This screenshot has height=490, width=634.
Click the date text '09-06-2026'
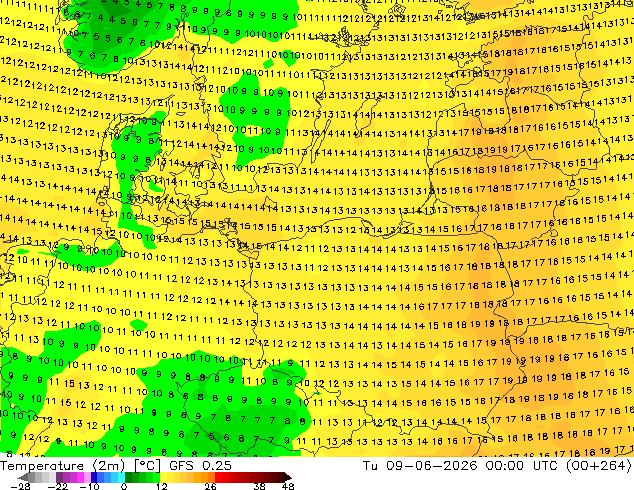(x=432, y=466)
